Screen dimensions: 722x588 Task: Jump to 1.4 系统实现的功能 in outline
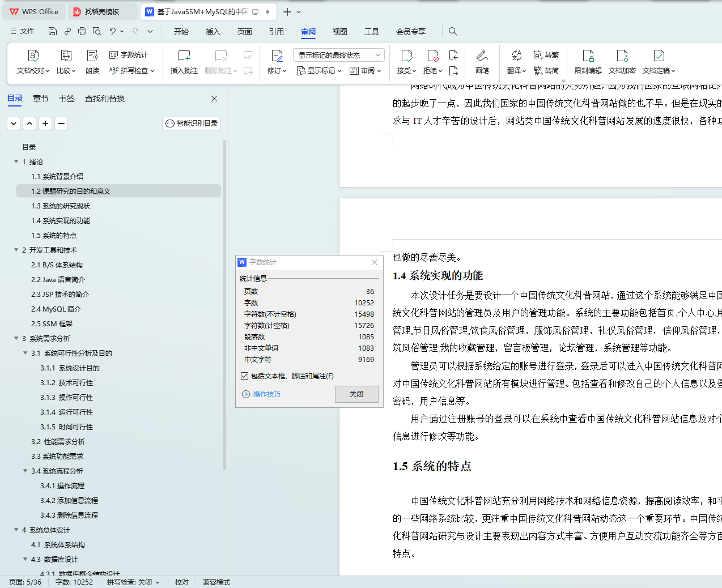click(x=61, y=221)
